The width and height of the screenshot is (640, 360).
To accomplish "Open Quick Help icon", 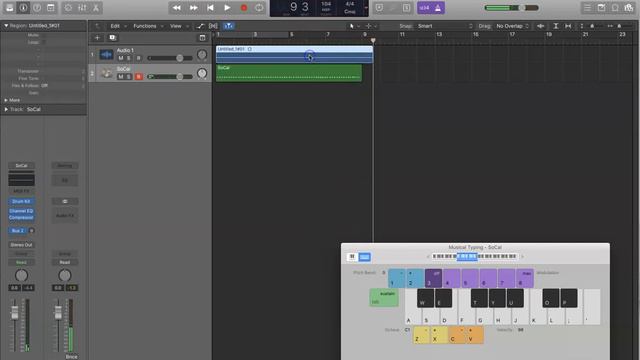I will point(37,8).
